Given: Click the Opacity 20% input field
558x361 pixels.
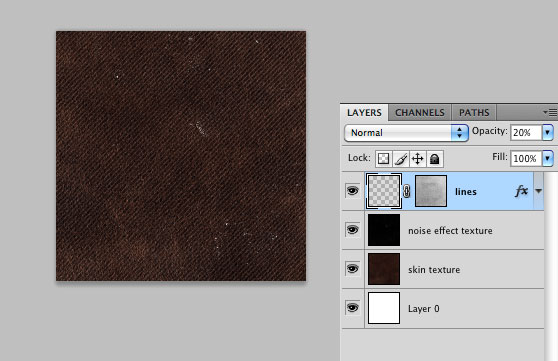Looking at the screenshot, I should (x=526, y=132).
